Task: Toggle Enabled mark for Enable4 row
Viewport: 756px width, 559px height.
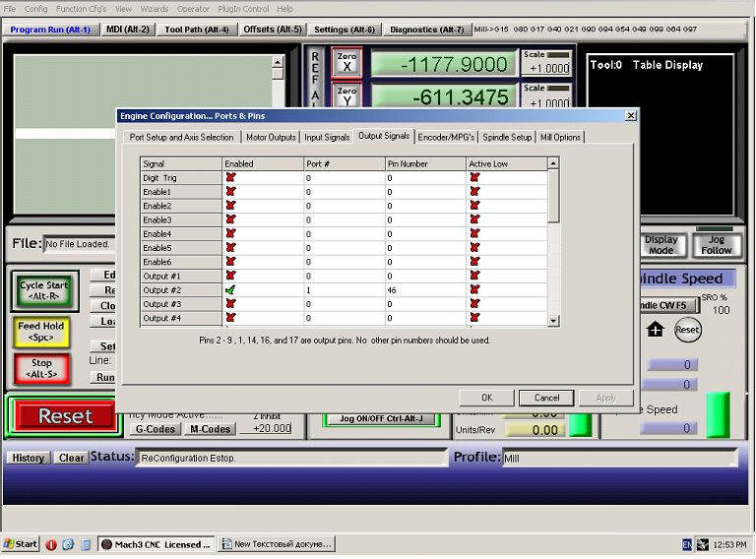Action: coord(230,233)
